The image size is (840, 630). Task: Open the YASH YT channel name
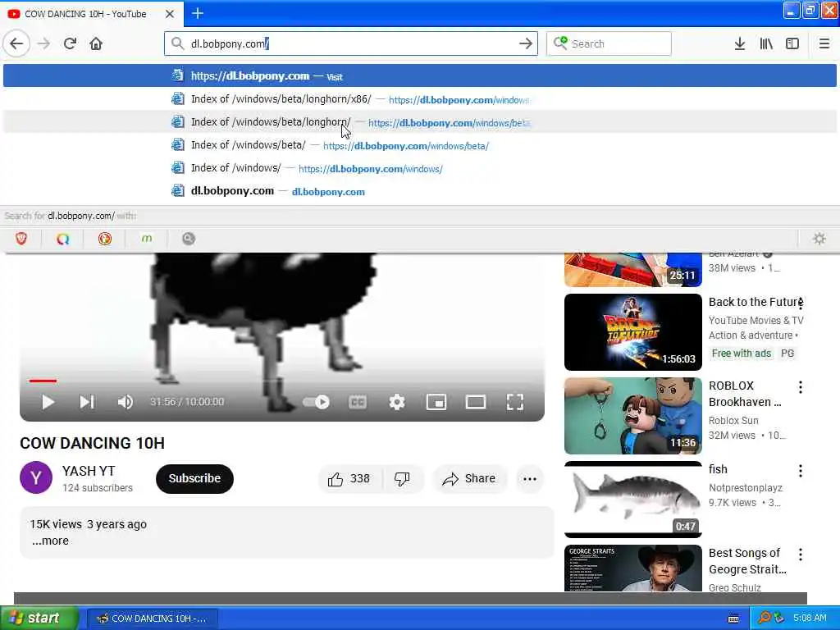89,471
